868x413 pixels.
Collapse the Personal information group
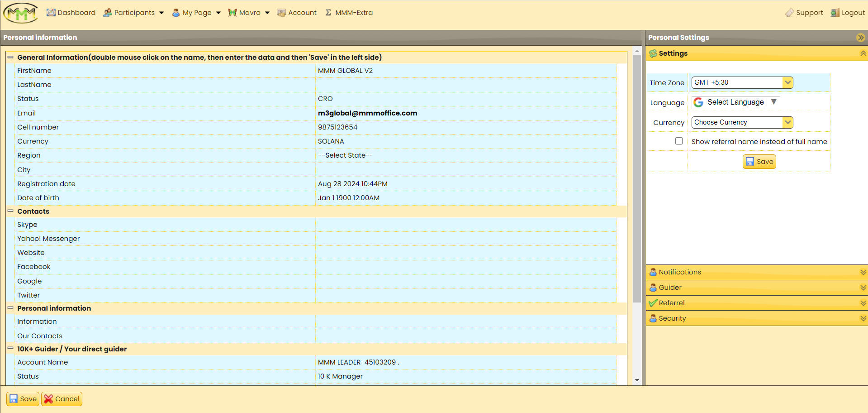click(10, 308)
